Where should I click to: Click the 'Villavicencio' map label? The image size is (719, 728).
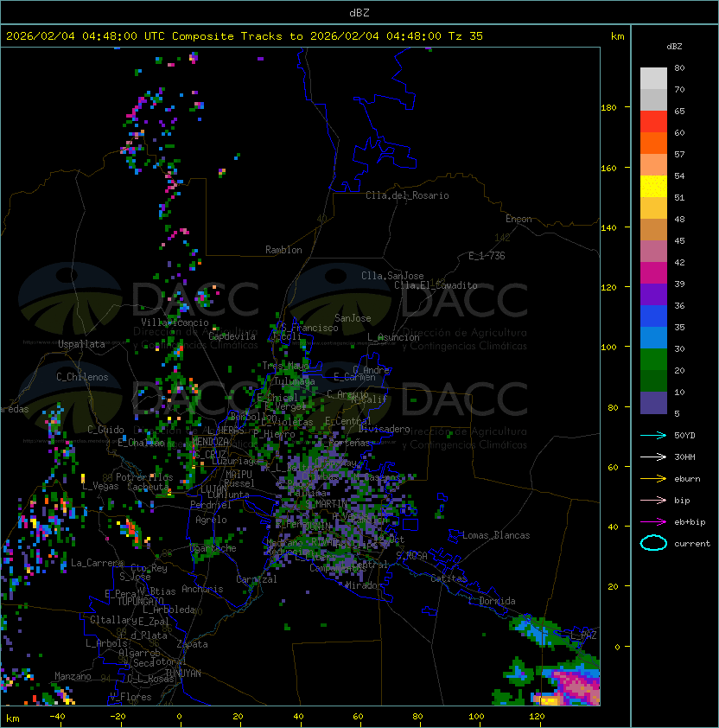click(175, 322)
